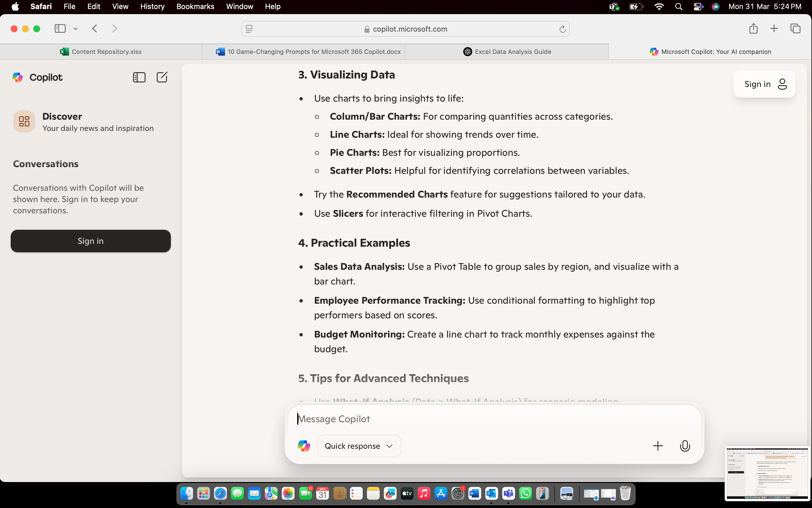Open System Settings from the Dock
The width and height of the screenshot is (812, 508).
458,494
